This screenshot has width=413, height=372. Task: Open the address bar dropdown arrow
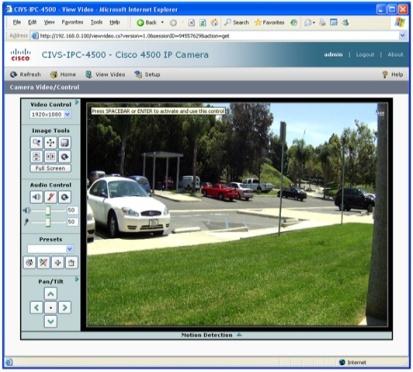click(x=403, y=35)
